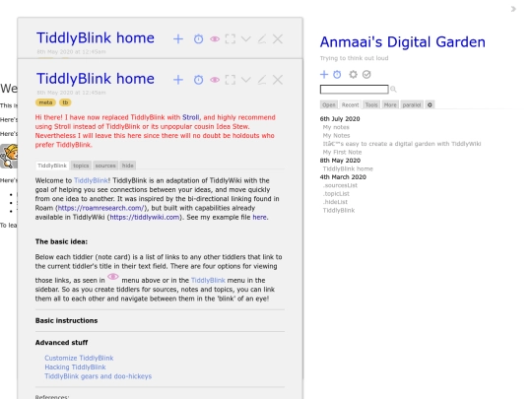
Task: Open the TiddlyBlink link in Welcome sentence
Action: pos(91,180)
